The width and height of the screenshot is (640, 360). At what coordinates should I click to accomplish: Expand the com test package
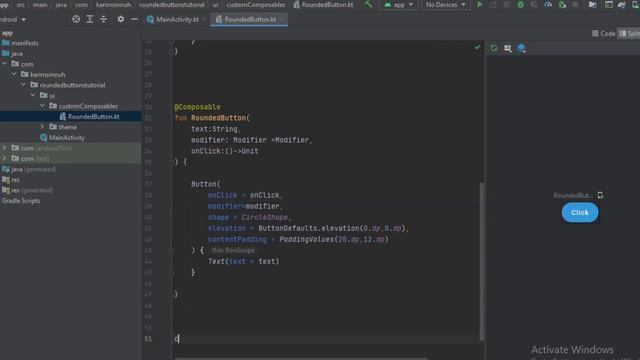point(4,158)
